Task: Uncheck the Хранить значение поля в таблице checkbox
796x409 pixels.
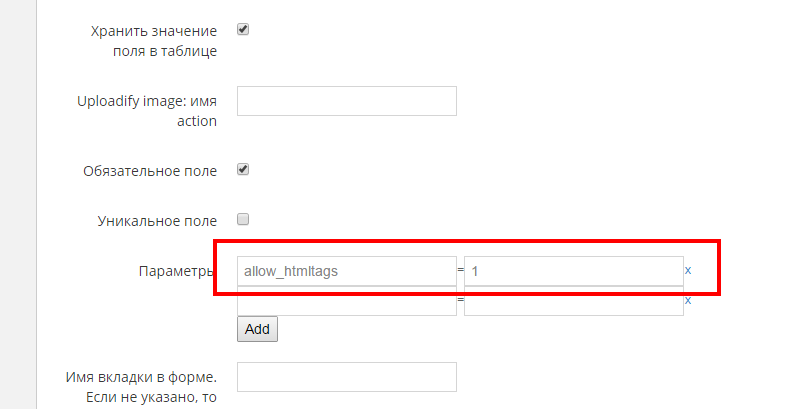Action: (x=243, y=29)
